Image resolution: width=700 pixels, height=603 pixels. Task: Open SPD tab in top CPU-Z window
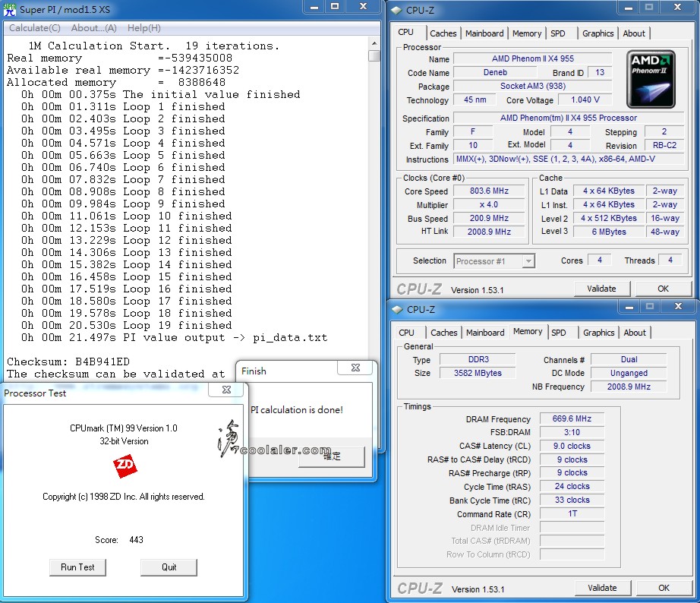click(x=557, y=33)
